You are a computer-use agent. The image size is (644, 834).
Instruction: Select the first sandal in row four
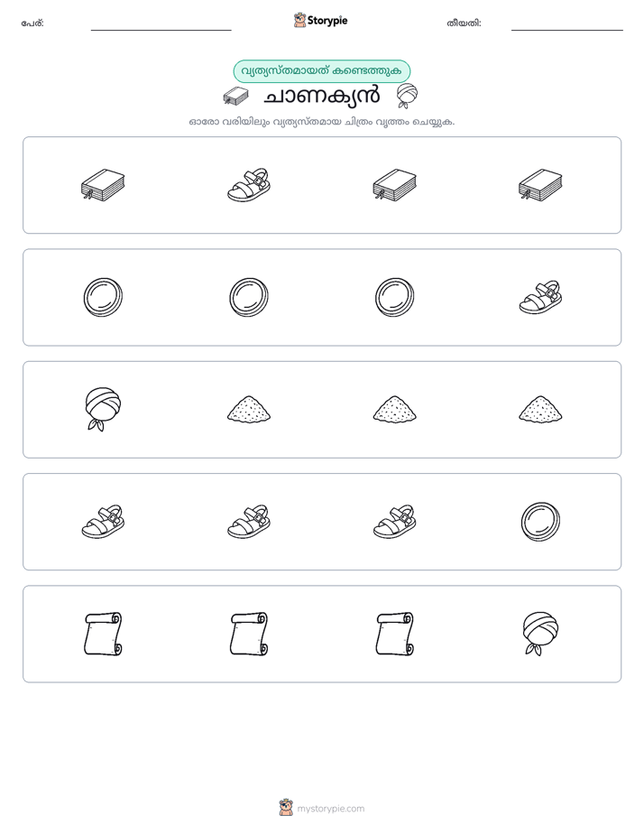pyautogui.click(x=103, y=522)
